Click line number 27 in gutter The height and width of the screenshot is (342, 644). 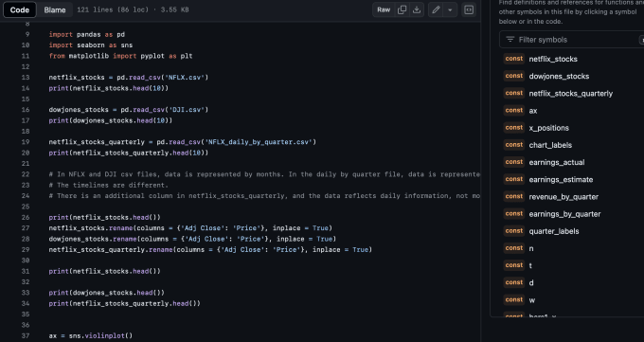pyautogui.click(x=26, y=228)
